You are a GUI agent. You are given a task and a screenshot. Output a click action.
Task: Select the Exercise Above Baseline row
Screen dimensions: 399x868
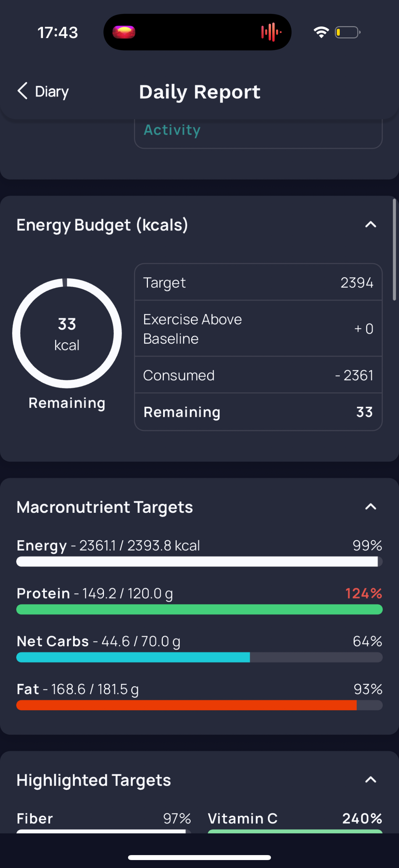258,328
